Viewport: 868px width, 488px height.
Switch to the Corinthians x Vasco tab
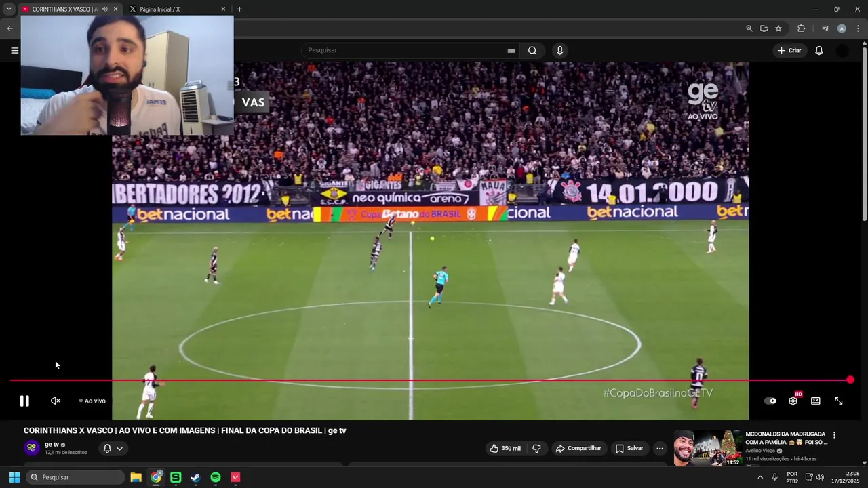click(x=64, y=9)
